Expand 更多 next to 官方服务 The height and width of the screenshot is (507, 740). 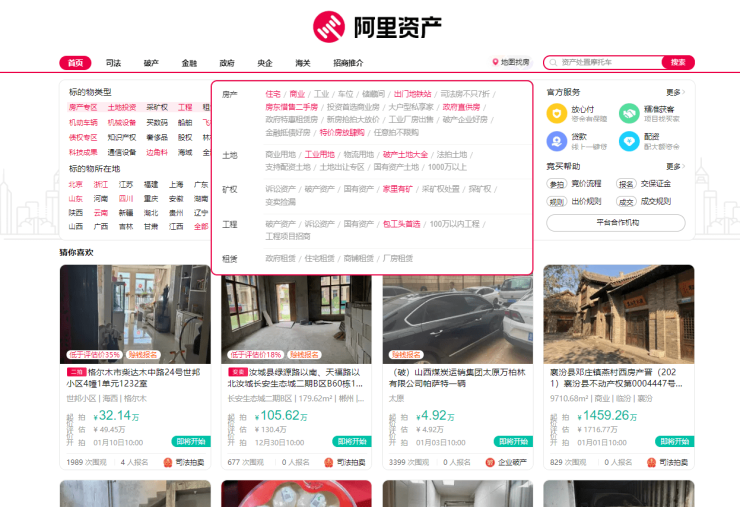(x=675, y=92)
